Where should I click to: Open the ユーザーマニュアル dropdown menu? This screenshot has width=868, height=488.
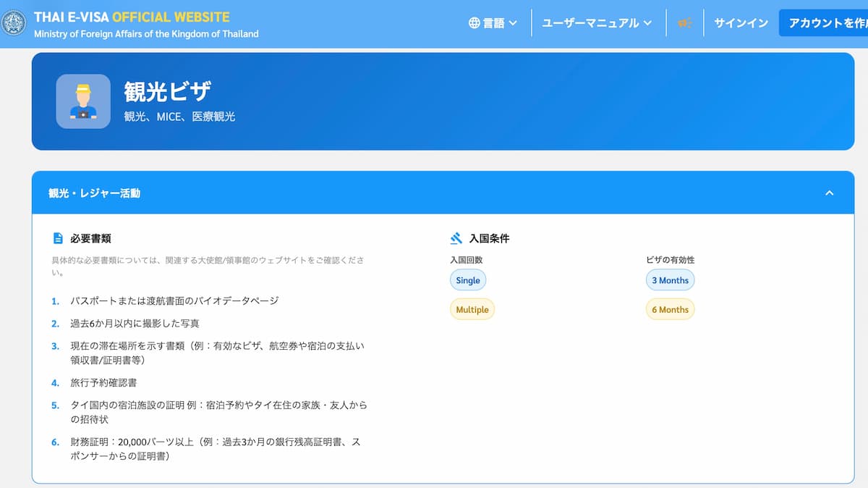pyautogui.click(x=597, y=23)
